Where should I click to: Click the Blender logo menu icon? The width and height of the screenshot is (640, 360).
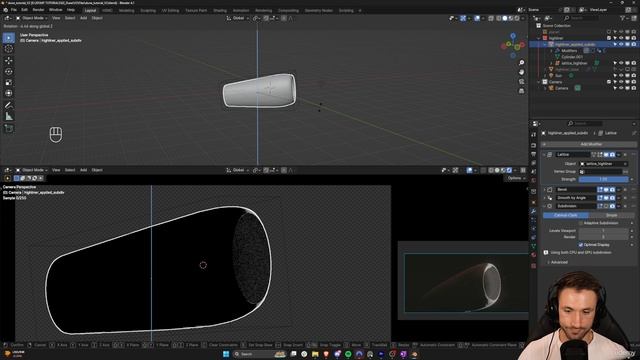coord(5,10)
